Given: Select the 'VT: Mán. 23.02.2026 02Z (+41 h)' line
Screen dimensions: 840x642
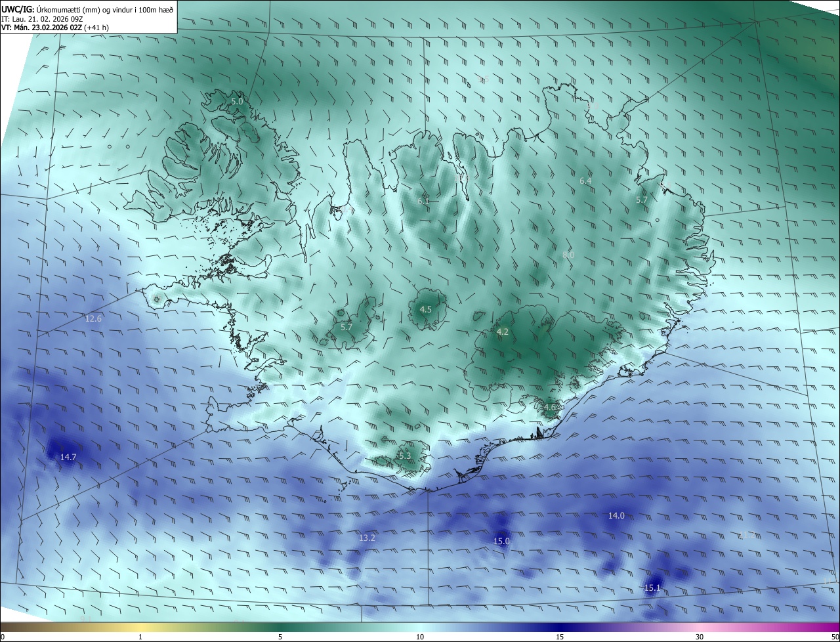Looking at the screenshot, I should click(55, 28).
